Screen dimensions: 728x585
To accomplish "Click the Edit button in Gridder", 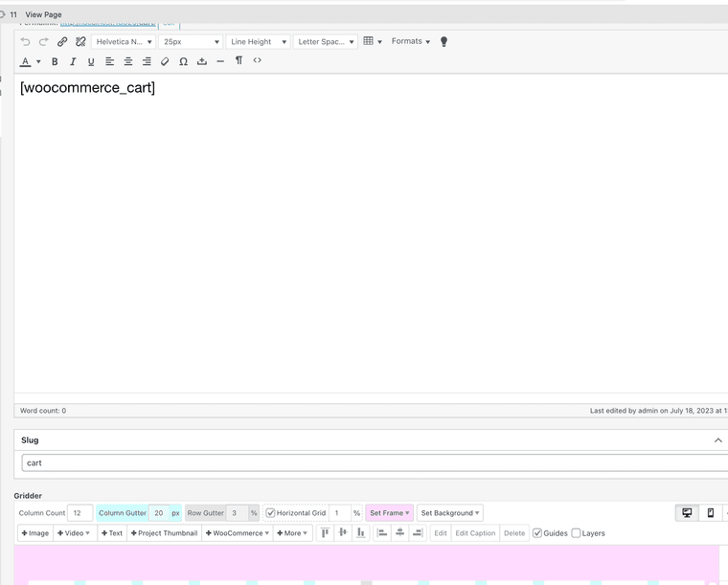I will click(x=441, y=533).
